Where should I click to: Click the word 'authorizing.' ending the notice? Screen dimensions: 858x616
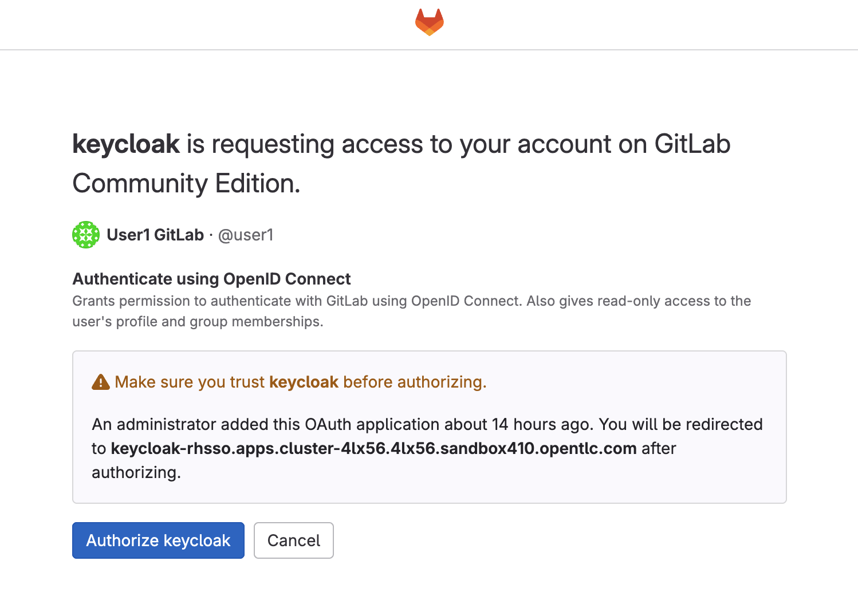(136, 472)
